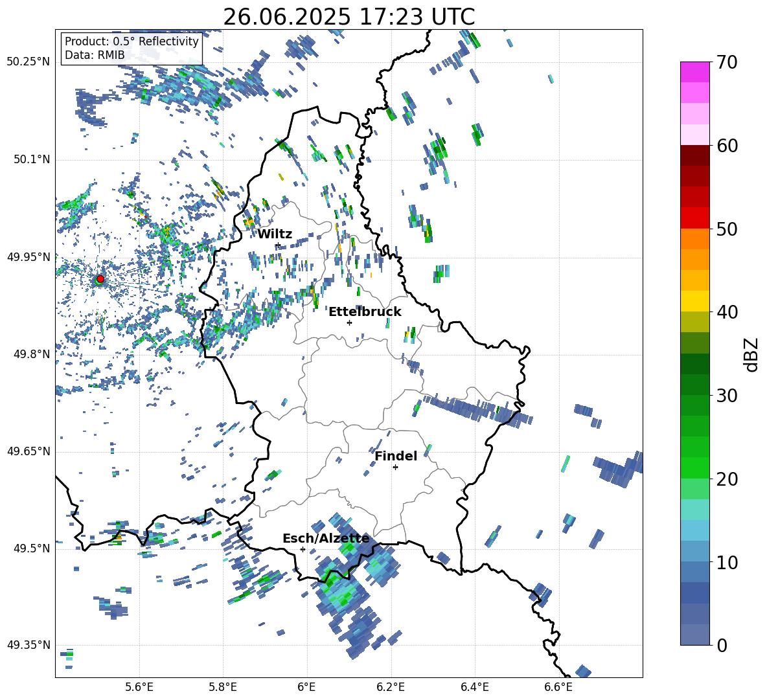Click the 5.8°E longitude label
The width and height of the screenshot is (767, 700).
point(223,687)
